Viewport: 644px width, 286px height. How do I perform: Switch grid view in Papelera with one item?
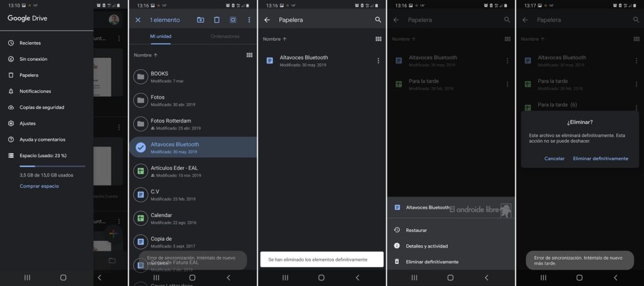(378, 39)
